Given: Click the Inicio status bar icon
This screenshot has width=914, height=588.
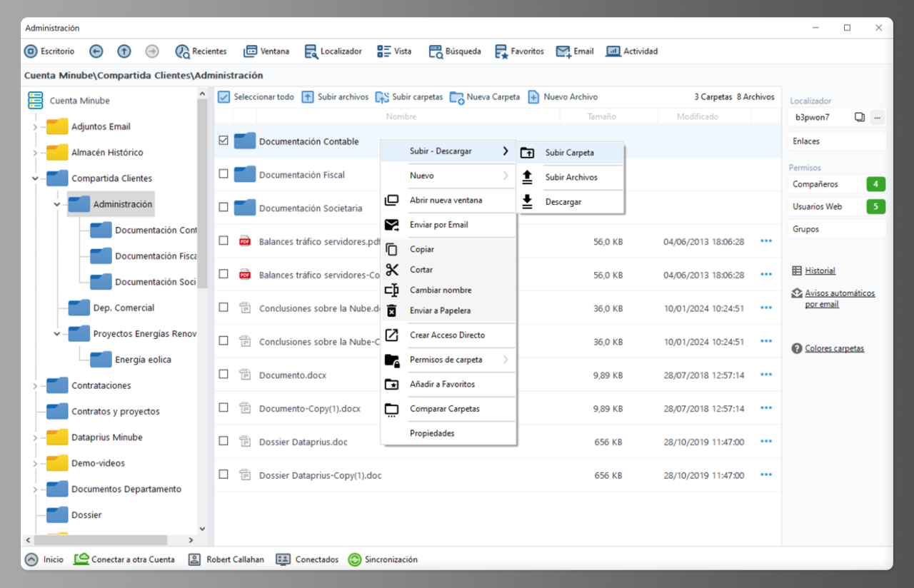Looking at the screenshot, I should 31,560.
